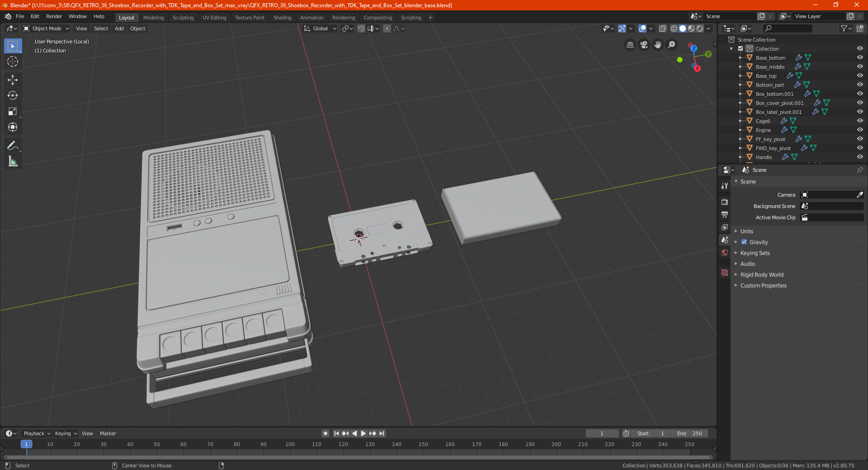Toggle Gravity checkbox
This screenshot has width=868, height=470.
(744, 242)
